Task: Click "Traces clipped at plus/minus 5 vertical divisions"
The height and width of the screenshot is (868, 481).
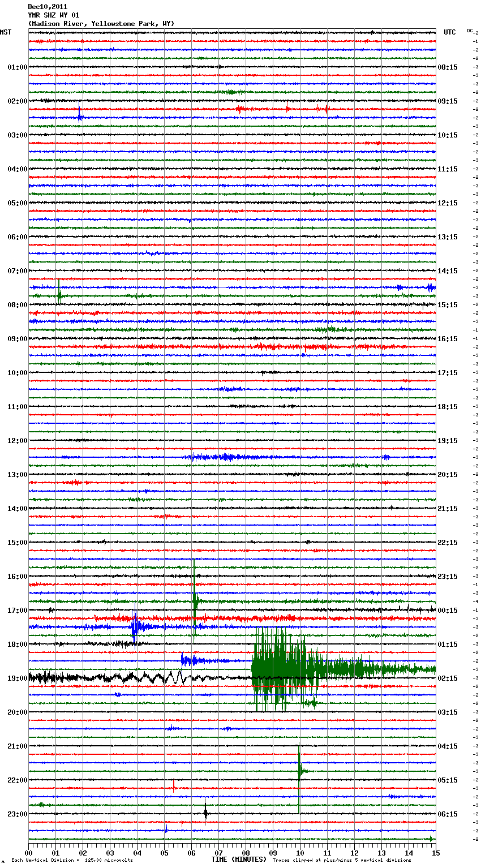Action: 342,861
